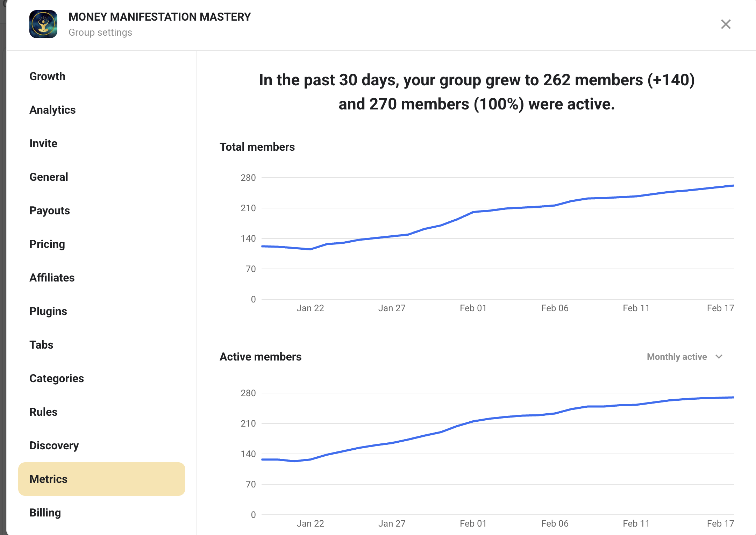Open the Tabs settings section
Viewport: 756px width, 535px height.
click(41, 345)
